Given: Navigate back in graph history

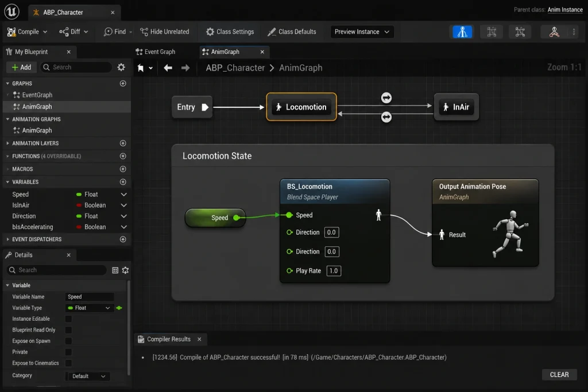Looking at the screenshot, I should click(x=168, y=68).
